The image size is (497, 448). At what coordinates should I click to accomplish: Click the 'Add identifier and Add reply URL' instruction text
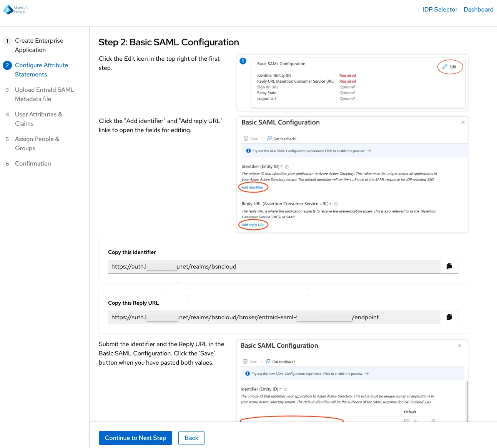pos(161,126)
